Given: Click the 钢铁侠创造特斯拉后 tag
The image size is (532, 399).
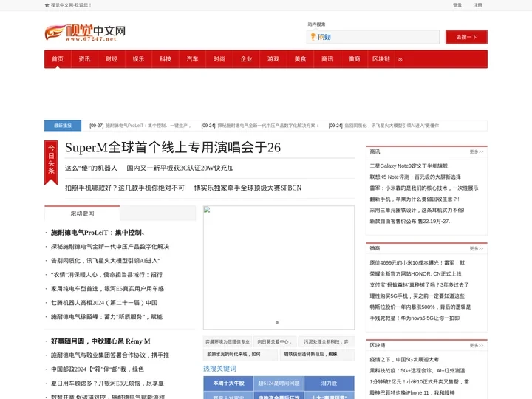Looking at the screenshot, I should tap(317, 354).
